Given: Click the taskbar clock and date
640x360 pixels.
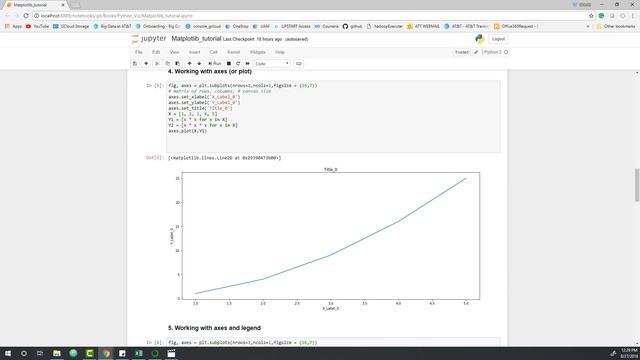Looking at the screenshot, I should 629,353.
